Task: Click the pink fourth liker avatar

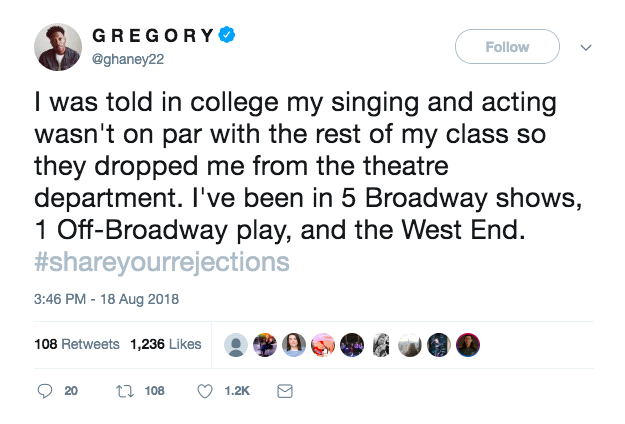Action: click(x=323, y=345)
